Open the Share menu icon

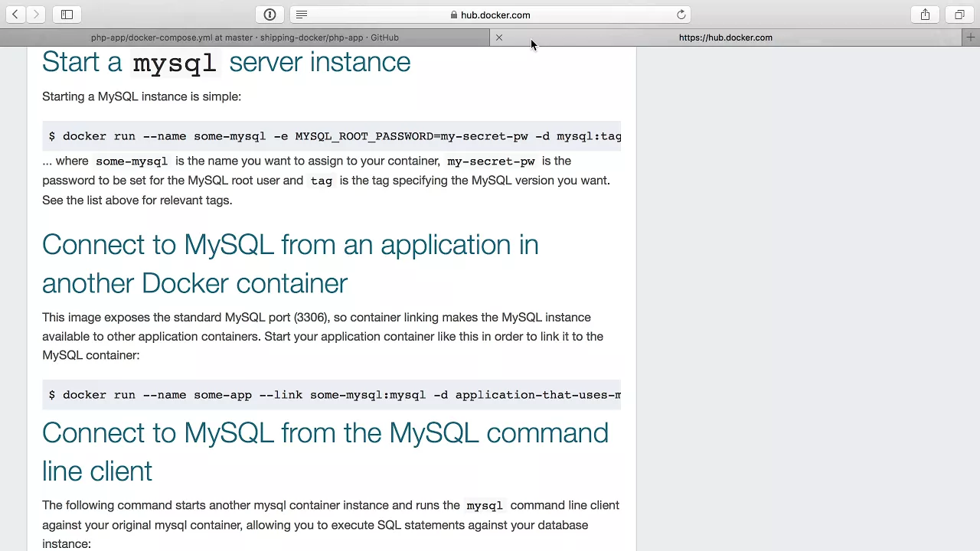coord(925,15)
